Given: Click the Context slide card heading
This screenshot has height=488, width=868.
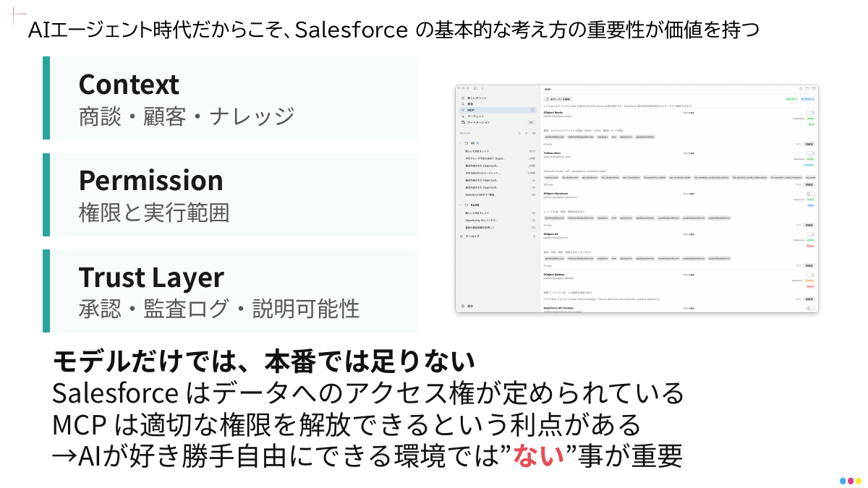Looking at the screenshot, I should [129, 84].
